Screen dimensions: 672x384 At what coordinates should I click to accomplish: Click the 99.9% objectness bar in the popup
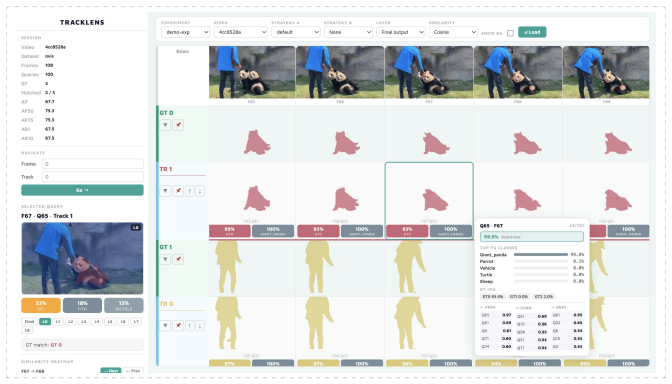coord(531,237)
